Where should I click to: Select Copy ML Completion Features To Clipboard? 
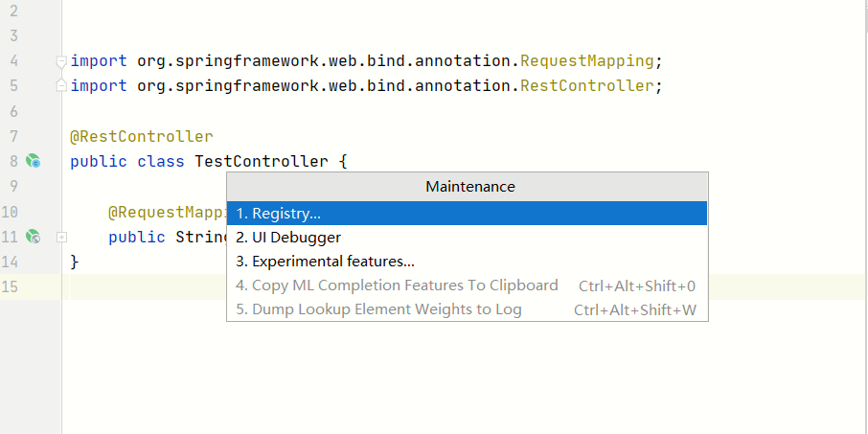(397, 286)
